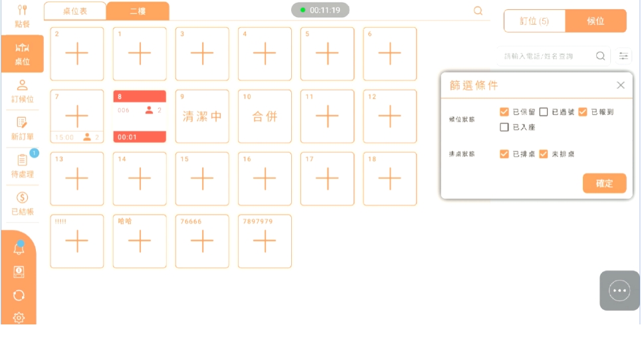
Task: Close the 篩選條件 filter panel
Action: tap(620, 85)
